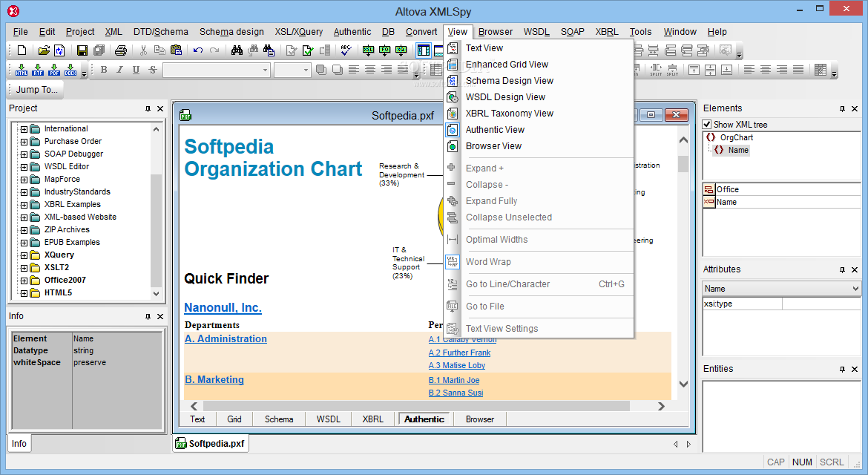Click the Project tree vertical scrollbar thumb
This screenshot has height=475, width=868.
pos(156,230)
